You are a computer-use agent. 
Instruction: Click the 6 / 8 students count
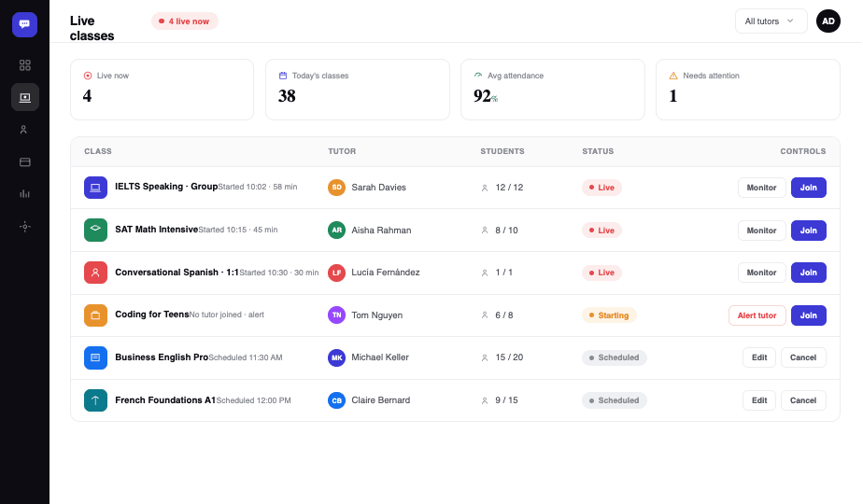pos(504,315)
